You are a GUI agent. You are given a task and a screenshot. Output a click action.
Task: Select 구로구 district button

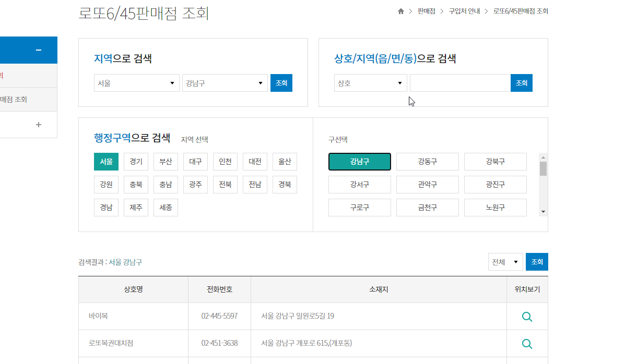360,208
